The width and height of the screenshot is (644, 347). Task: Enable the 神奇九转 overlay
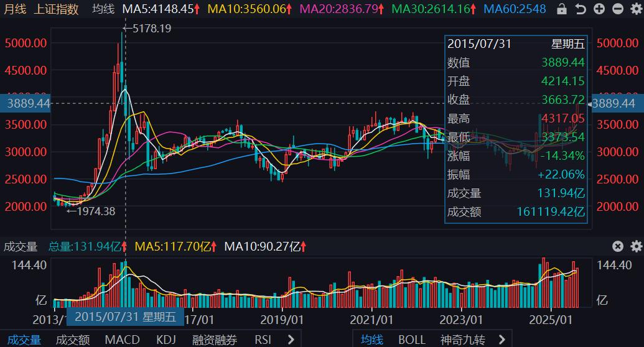(462, 340)
